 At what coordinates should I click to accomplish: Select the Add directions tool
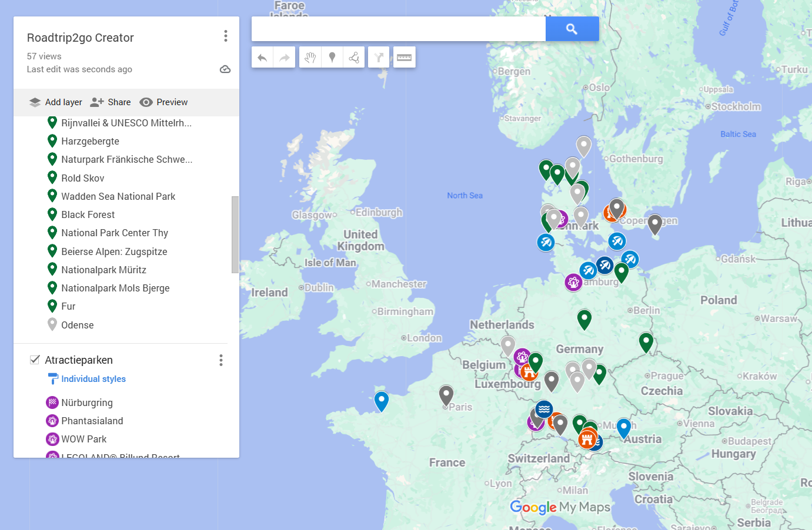(379, 57)
